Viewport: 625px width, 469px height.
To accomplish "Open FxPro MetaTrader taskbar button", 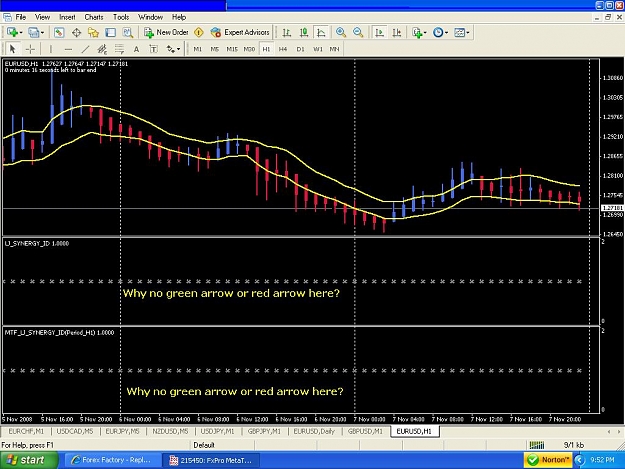I will tap(211, 460).
